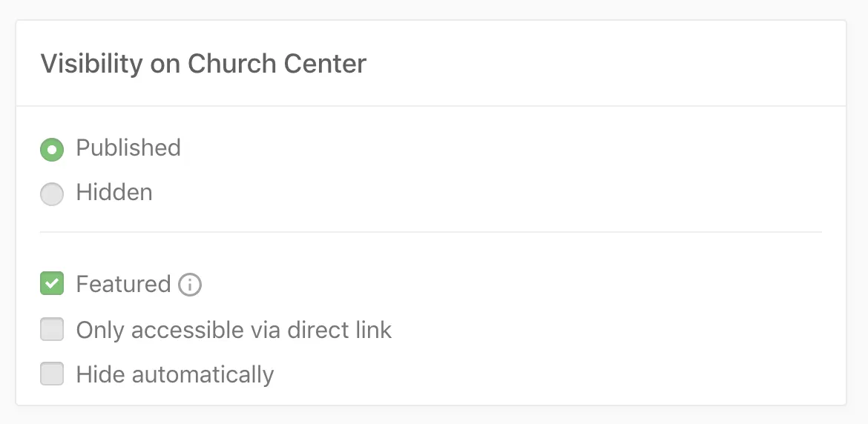Click the green dot of the Published option
This screenshot has height=424, width=868.
point(52,150)
